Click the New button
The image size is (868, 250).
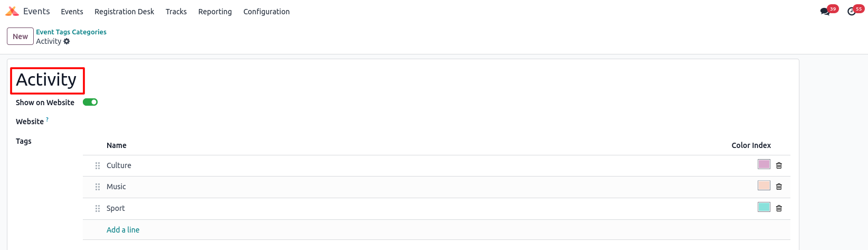click(20, 36)
